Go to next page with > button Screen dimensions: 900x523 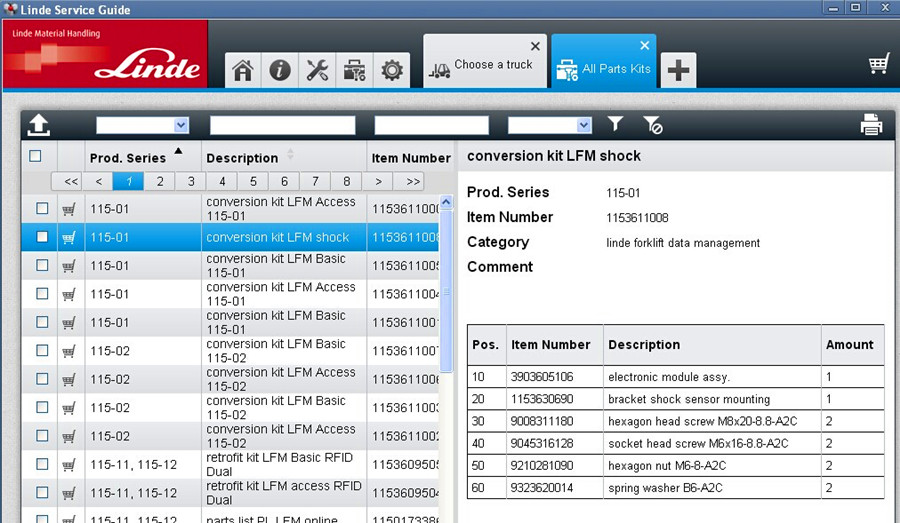click(x=378, y=181)
